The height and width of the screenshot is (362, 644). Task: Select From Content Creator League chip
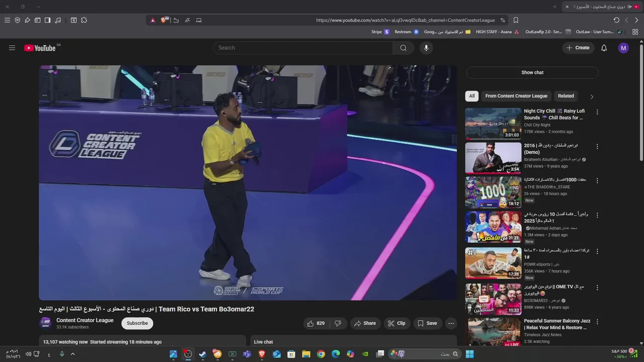pos(516,96)
